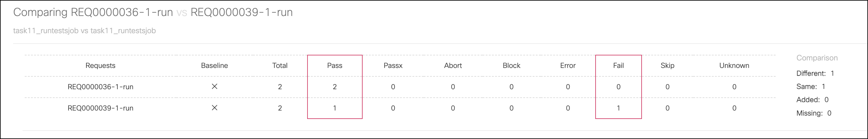
Task: Click the Fail count for REQ0000039-1-run
Action: click(x=618, y=108)
